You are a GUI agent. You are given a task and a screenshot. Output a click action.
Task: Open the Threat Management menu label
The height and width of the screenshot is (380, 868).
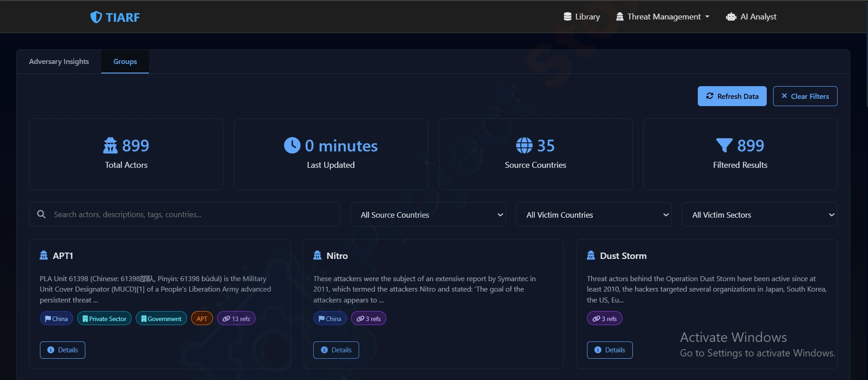(664, 17)
